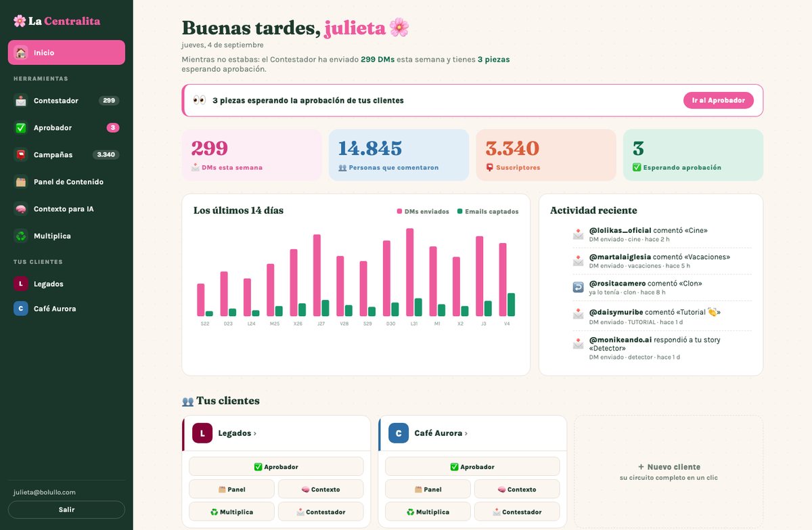Click the Salir logout button
This screenshot has width=812, height=530.
(x=66, y=510)
